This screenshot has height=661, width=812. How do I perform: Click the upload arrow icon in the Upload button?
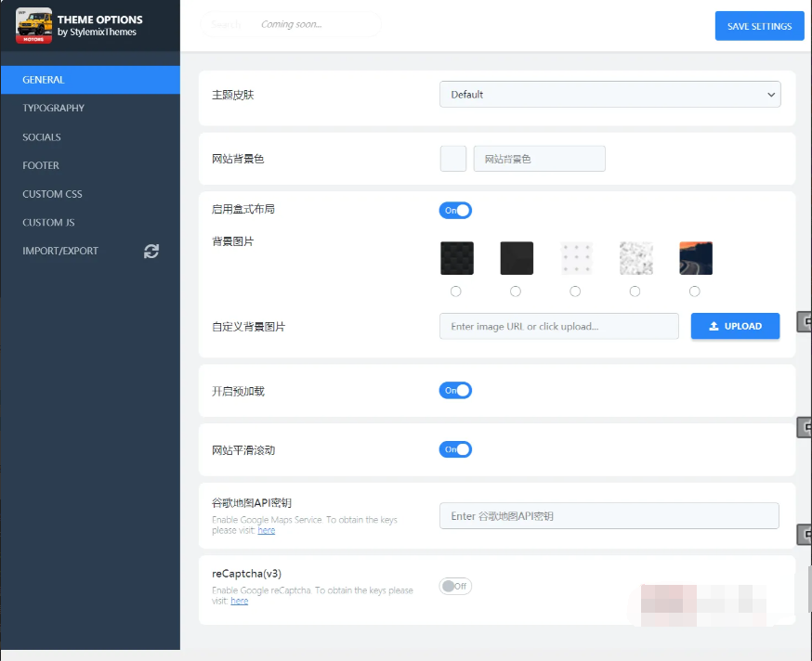click(714, 326)
